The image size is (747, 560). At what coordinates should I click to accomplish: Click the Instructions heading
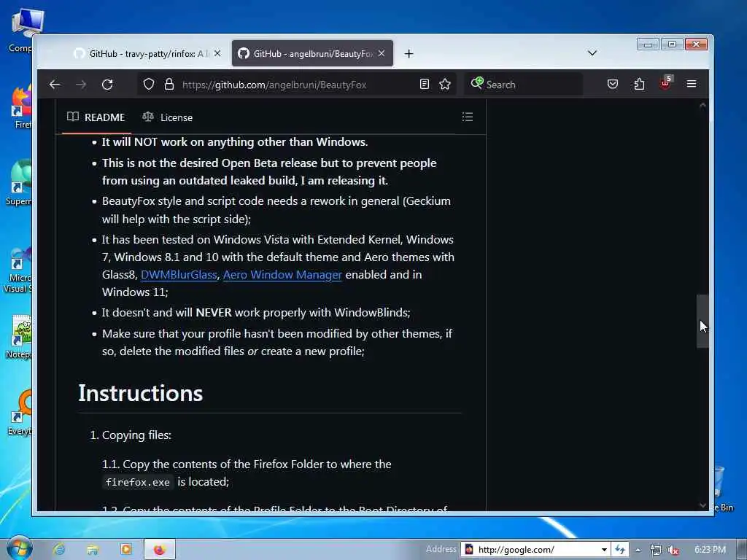click(141, 393)
